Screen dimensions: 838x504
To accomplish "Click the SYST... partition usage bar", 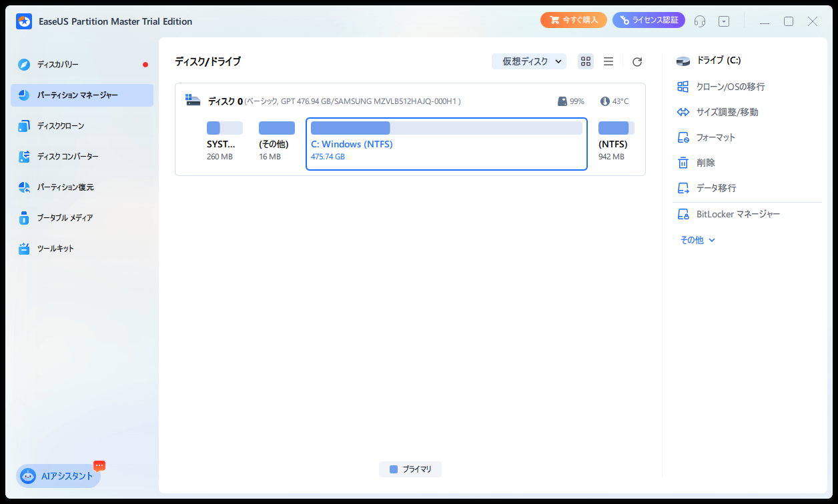I will pyautogui.click(x=225, y=128).
